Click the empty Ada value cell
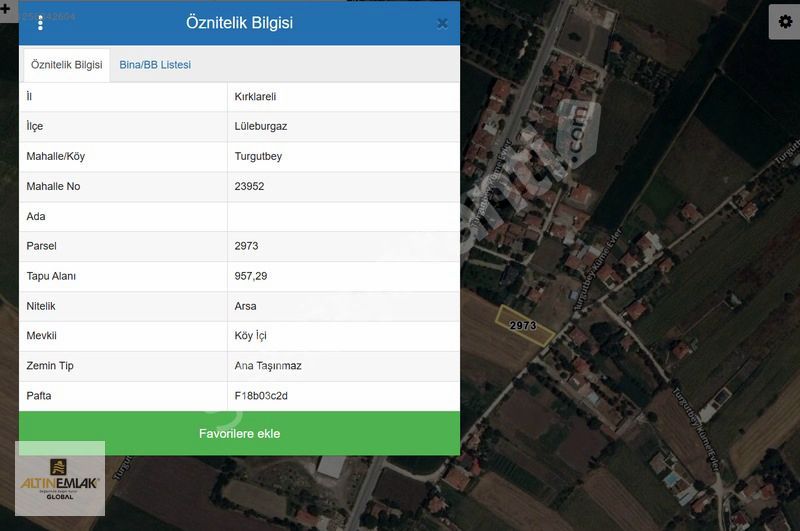This screenshot has width=800, height=531. [343, 217]
